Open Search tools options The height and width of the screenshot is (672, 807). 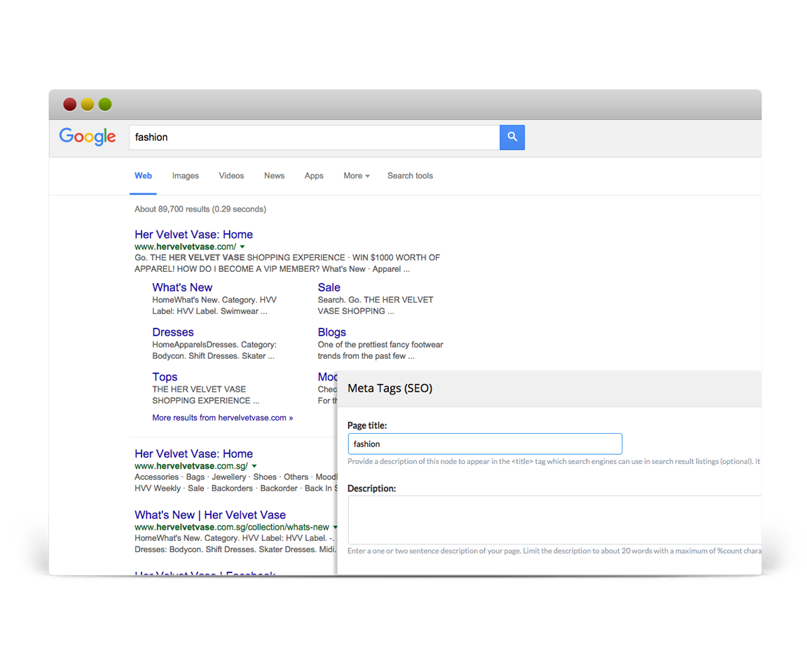[x=411, y=176]
